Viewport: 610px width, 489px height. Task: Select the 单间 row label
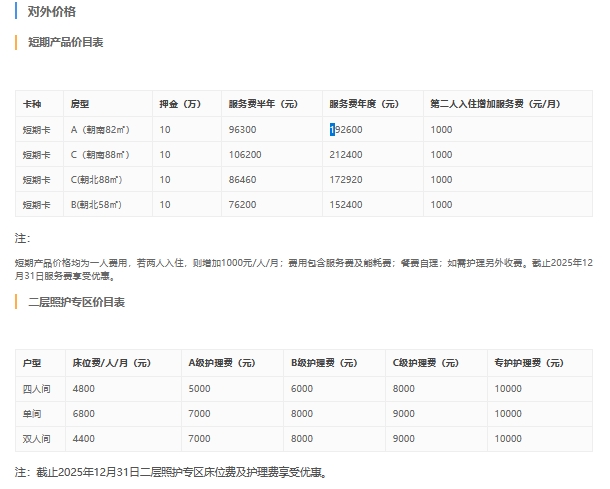point(32,414)
